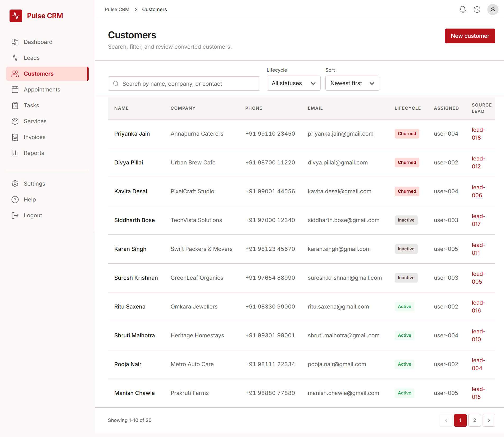
Task: Click the Logout arrow icon
Action: tap(15, 215)
